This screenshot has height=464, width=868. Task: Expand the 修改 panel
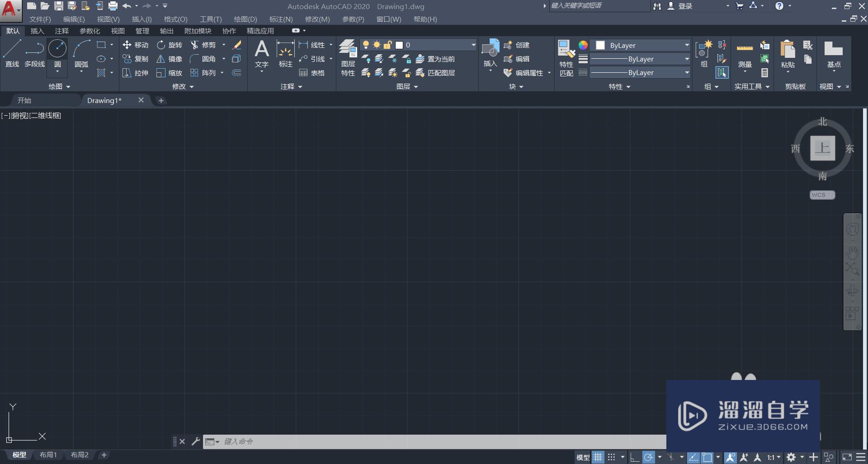[x=183, y=86]
